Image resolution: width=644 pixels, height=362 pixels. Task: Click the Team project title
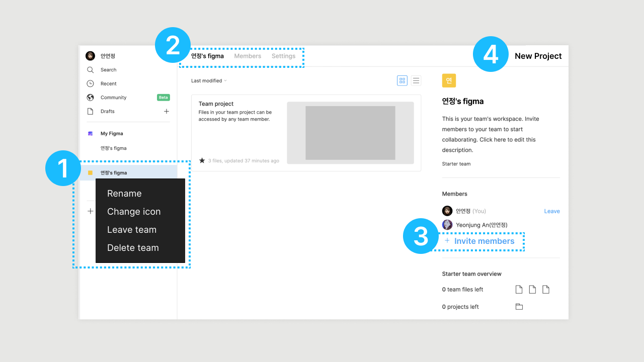pyautogui.click(x=216, y=104)
